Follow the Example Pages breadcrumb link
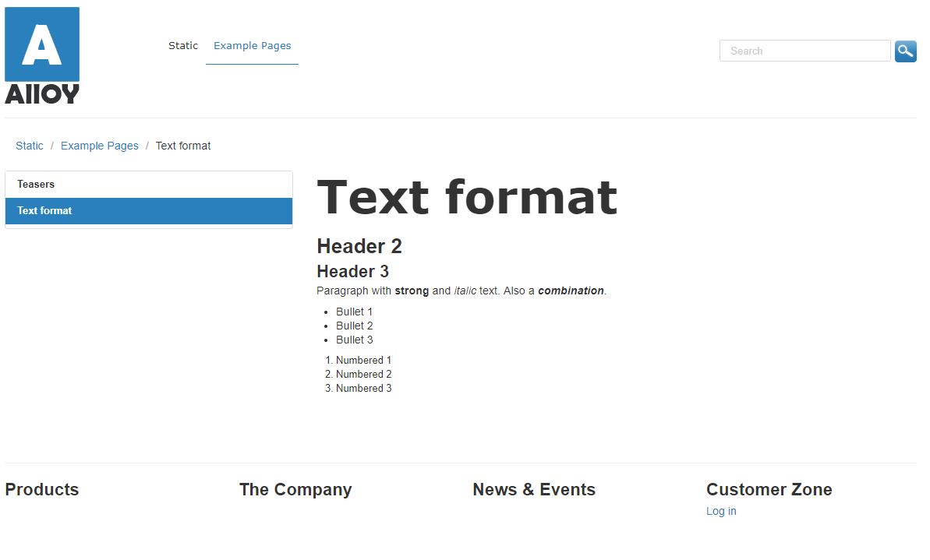This screenshot has height=560, width=930. click(x=99, y=146)
